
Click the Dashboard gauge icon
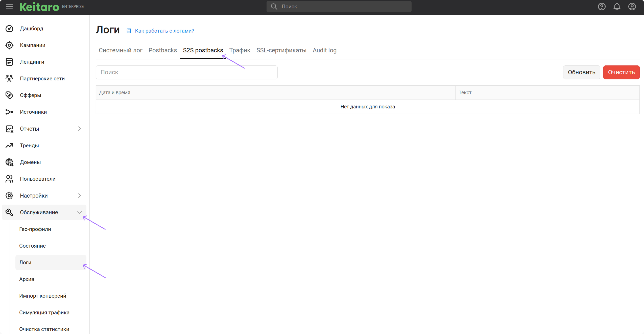pyautogui.click(x=9, y=29)
